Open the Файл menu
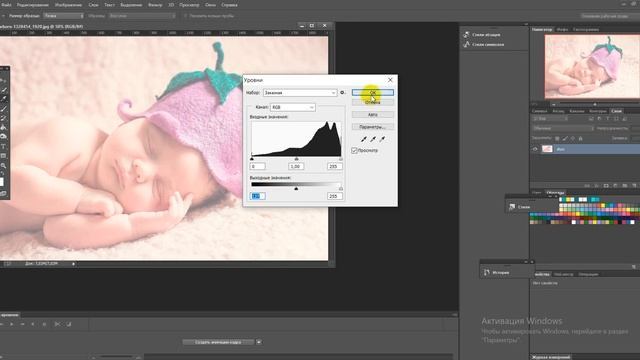The height and width of the screenshot is (360, 640). [6, 5]
